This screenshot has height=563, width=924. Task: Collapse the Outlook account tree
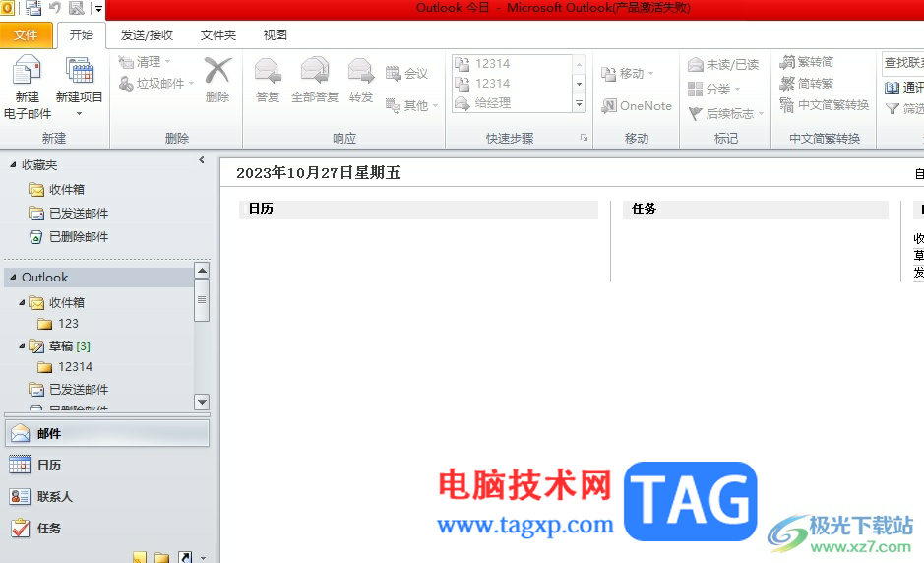click(x=13, y=278)
